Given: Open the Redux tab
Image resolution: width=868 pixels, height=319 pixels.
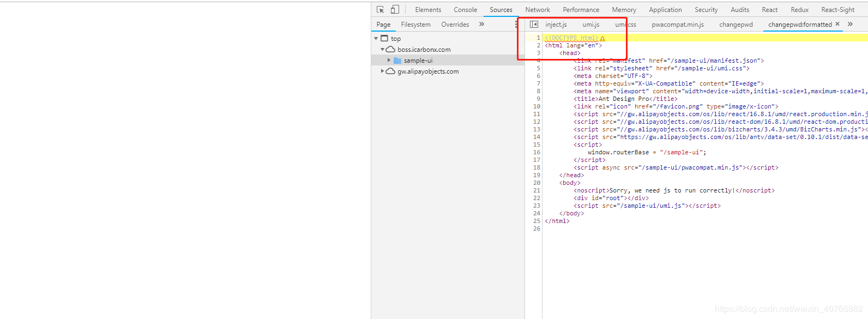Looking at the screenshot, I should [799, 10].
